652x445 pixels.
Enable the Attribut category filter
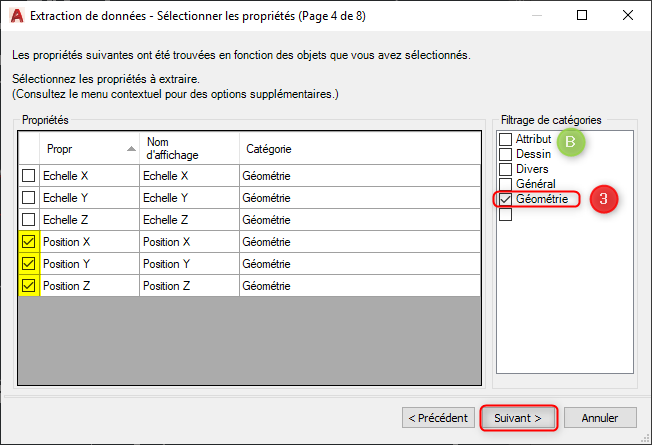pyautogui.click(x=506, y=139)
